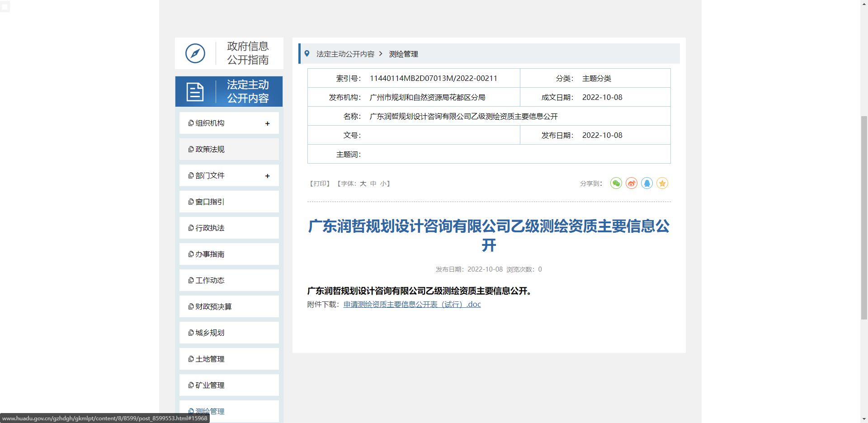This screenshot has height=423, width=868.
Task: Click the page icon beside 城乡规划
Action: [x=190, y=333]
